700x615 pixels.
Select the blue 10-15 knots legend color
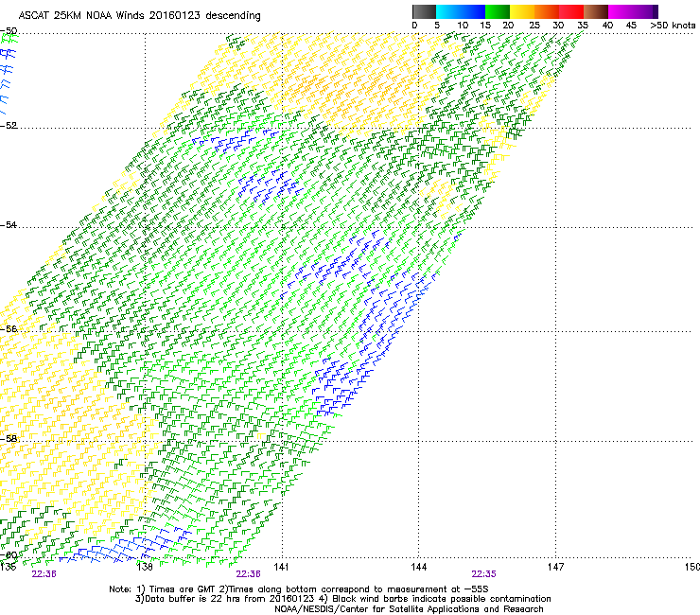(473, 11)
